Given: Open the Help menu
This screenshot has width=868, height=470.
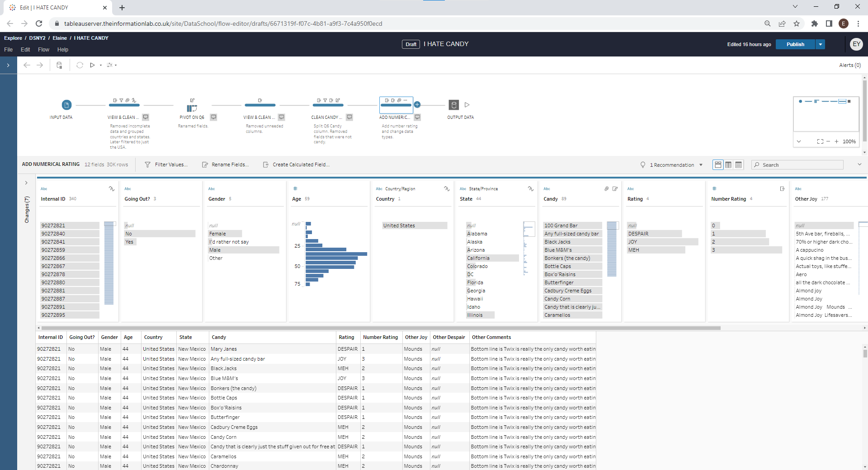Looking at the screenshot, I should tap(62, 50).
